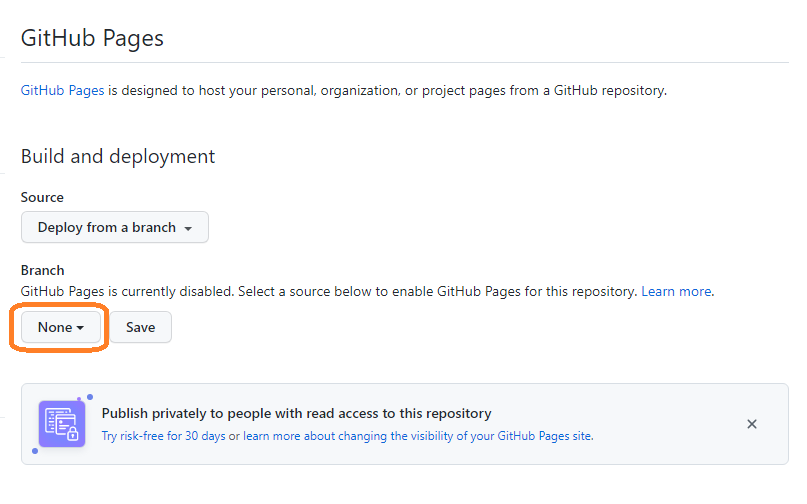Open learn more about changing the visibility link

click(417, 436)
